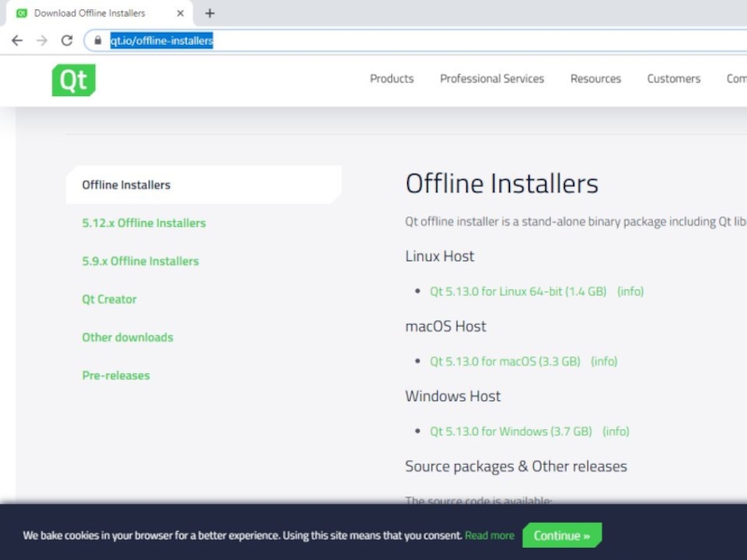This screenshot has width=747, height=560.
Task: Reload the page with the refresh icon
Action: 66,40
